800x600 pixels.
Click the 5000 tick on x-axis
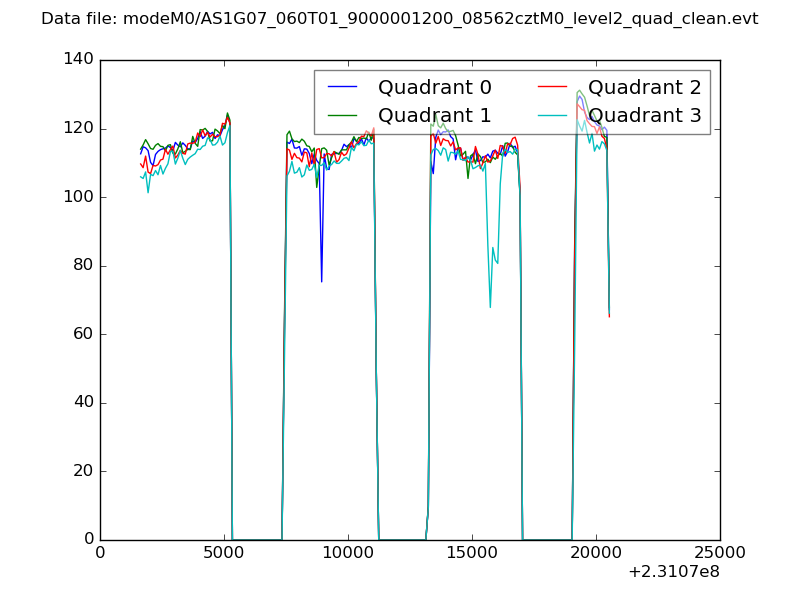click(x=224, y=553)
